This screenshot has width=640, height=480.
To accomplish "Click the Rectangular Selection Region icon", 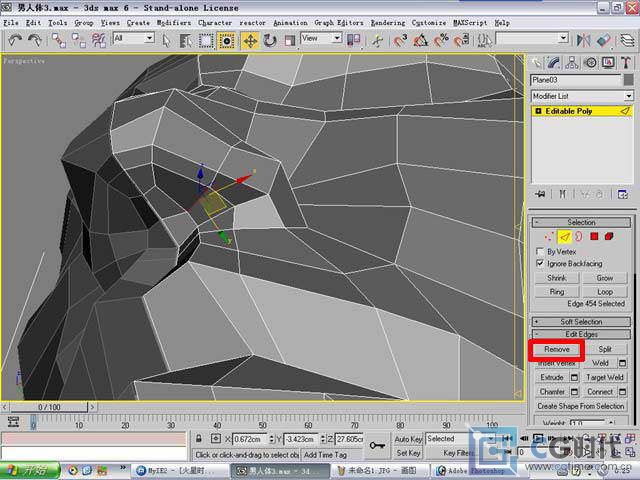I will point(206,40).
